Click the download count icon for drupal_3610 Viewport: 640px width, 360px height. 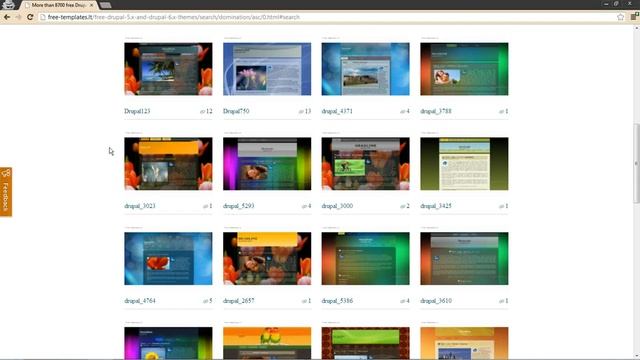pyautogui.click(x=501, y=301)
